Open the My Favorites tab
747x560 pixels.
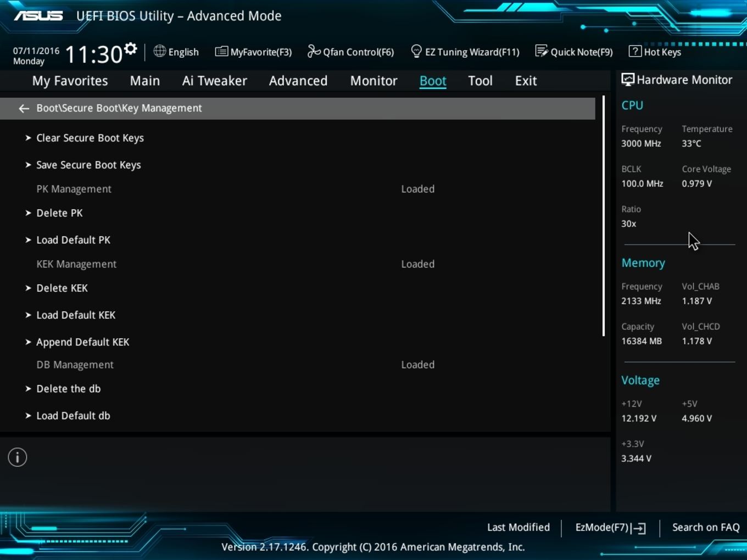(70, 81)
